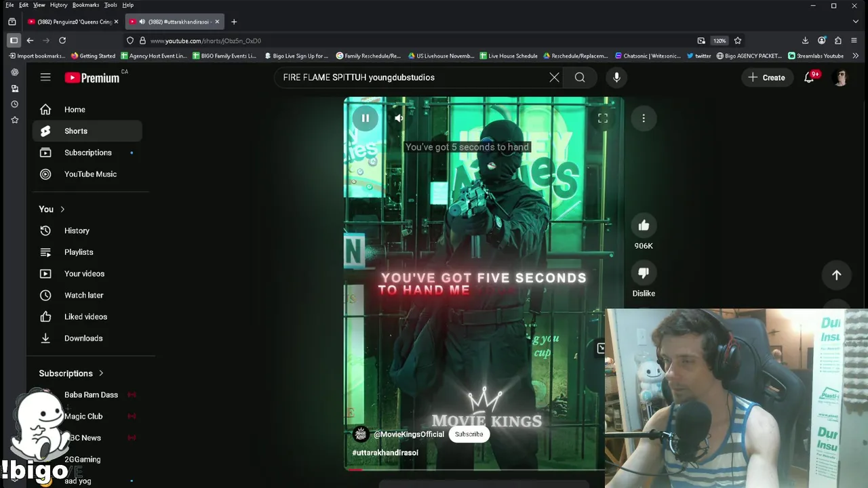This screenshot has height=488, width=868.
Task: Open Your videos in sidebar
Action: 87,274
